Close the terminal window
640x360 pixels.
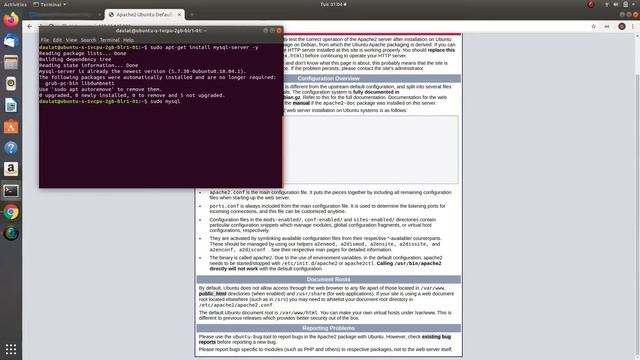pyautogui.click(x=279, y=31)
